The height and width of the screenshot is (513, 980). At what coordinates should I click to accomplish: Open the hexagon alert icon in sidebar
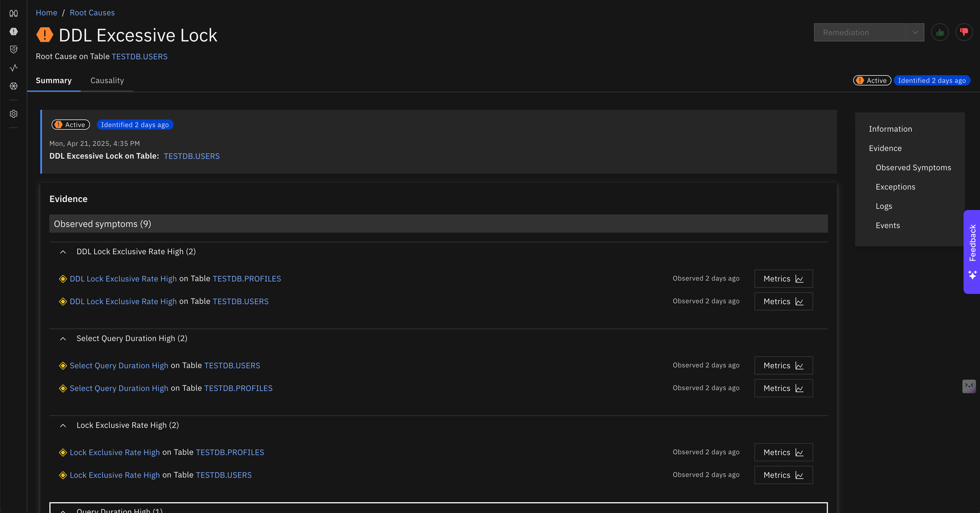[x=14, y=31]
